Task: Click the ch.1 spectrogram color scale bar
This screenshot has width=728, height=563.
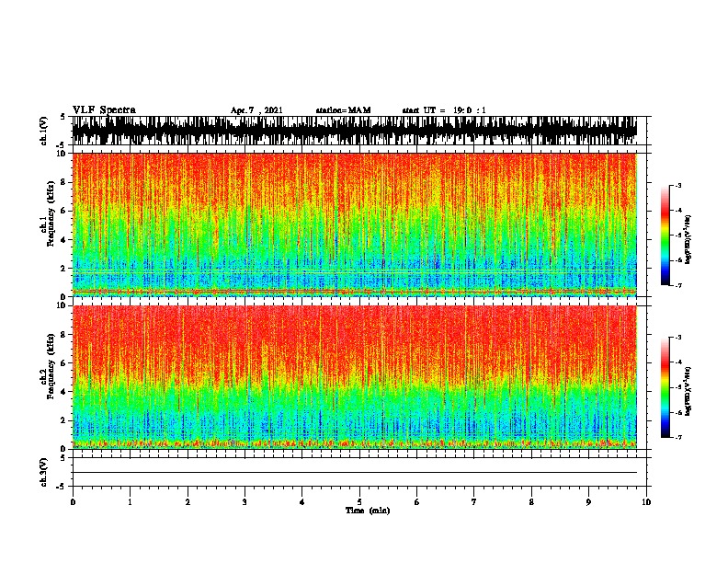Action: (665, 236)
